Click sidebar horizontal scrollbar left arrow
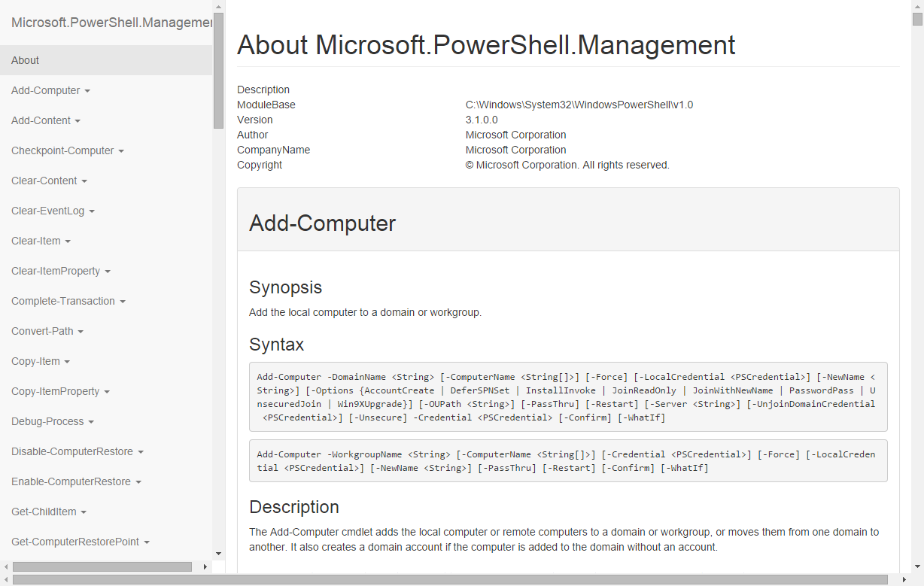 tap(6, 566)
